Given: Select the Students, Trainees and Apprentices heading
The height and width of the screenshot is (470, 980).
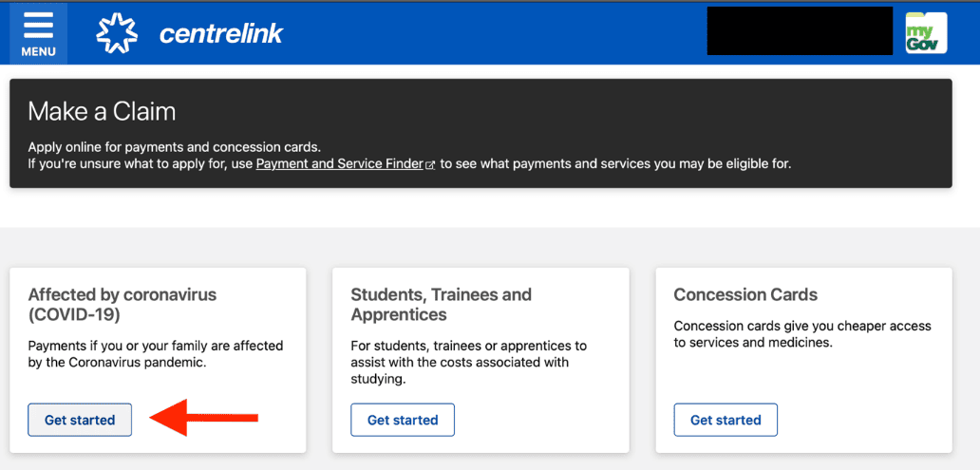Looking at the screenshot, I should coord(442,305).
